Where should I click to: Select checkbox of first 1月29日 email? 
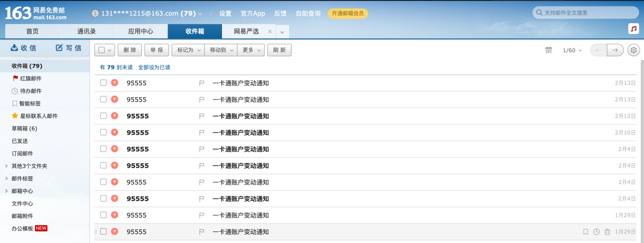click(x=103, y=215)
